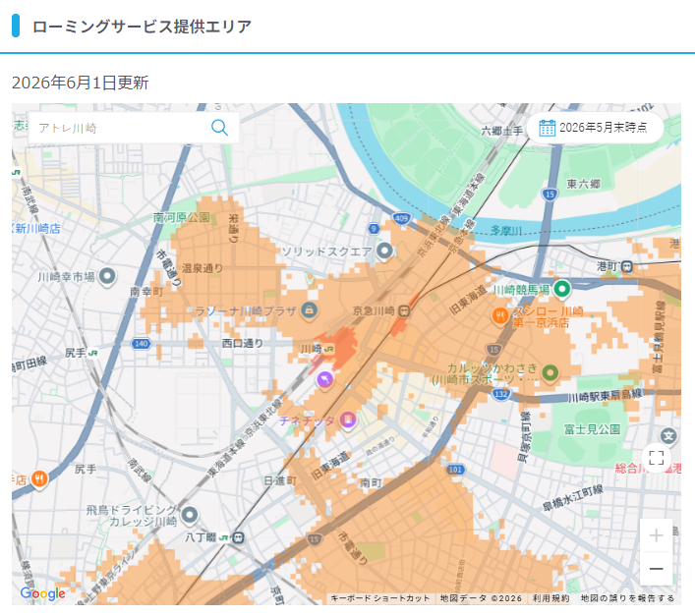The width and height of the screenshot is (695, 616).
Task: Click 西口通り road label
Action: [243, 343]
